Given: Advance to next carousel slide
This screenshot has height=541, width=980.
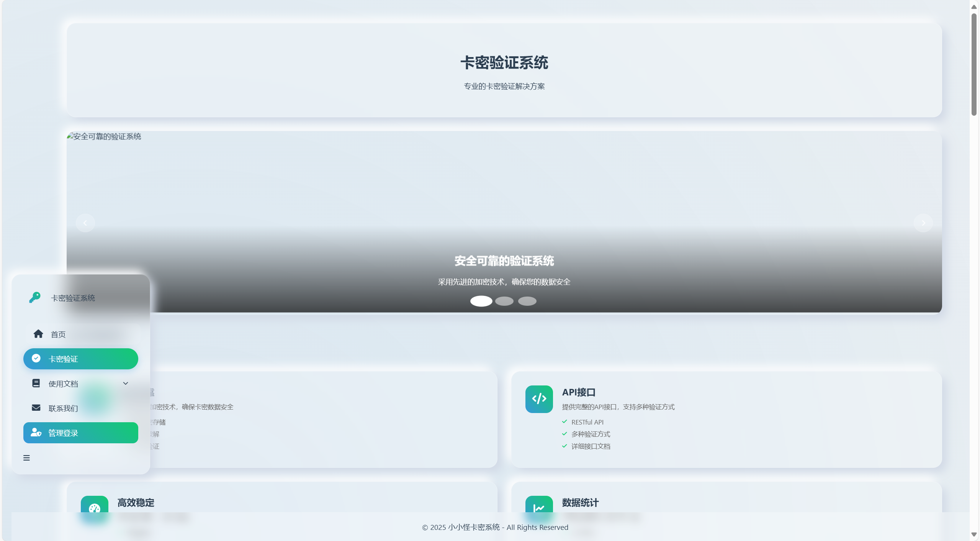Looking at the screenshot, I should (x=923, y=223).
